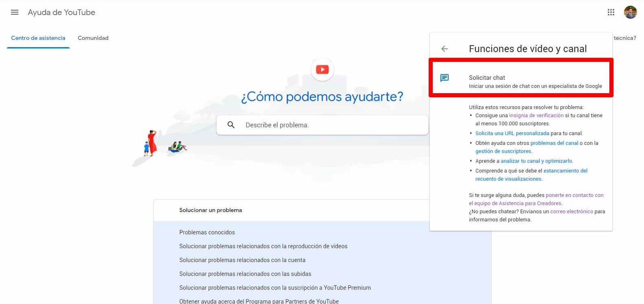Open the Google apps grid

click(611, 12)
